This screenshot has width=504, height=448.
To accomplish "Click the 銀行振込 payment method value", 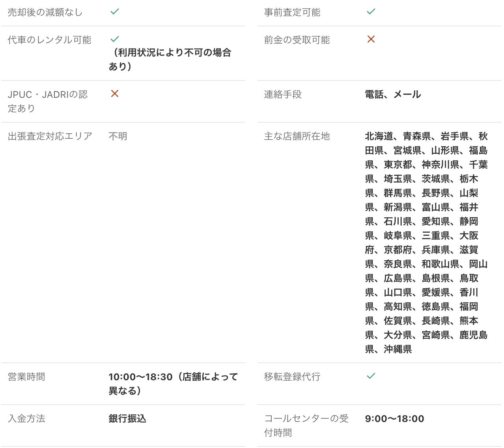I will (127, 418).
